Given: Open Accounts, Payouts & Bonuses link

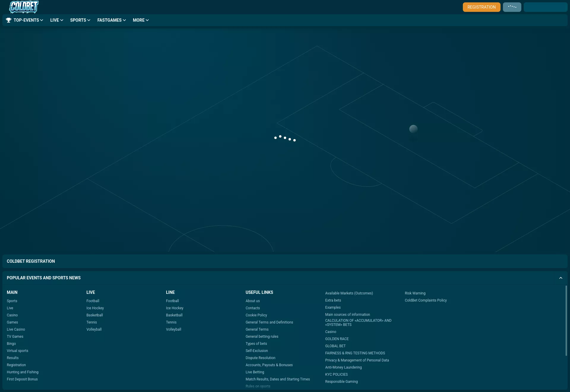Looking at the screenshot, I should [x=269, y=365].
